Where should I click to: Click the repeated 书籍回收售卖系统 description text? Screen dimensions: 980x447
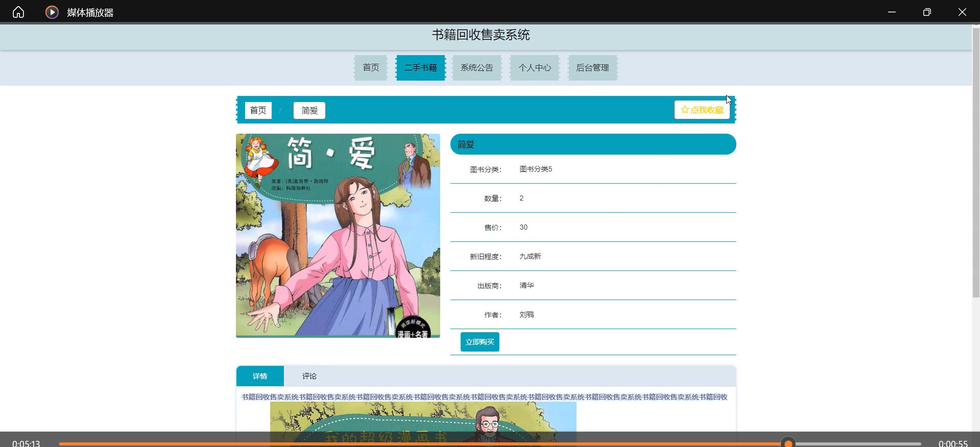pos(484,397)
